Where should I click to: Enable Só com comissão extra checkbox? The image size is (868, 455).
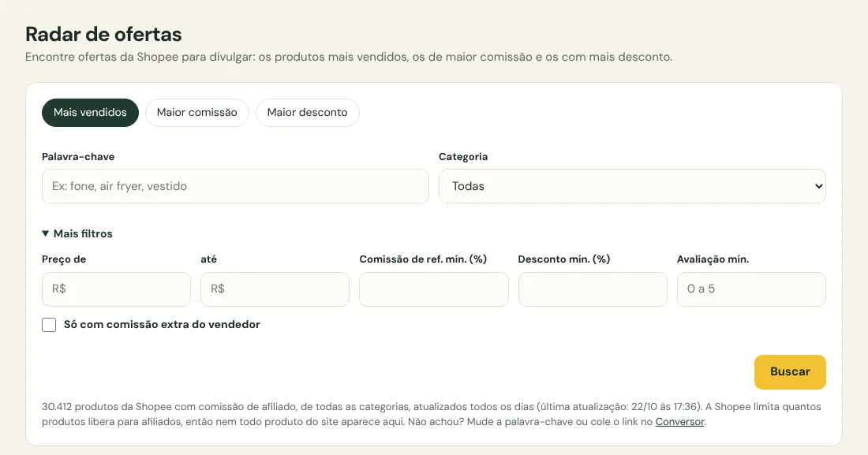(49, 325)
